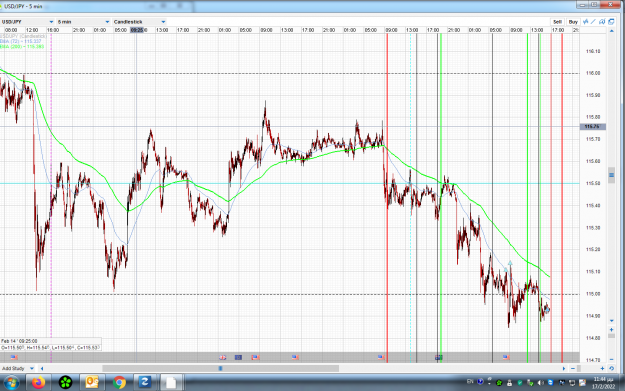The image size is (625, 391).
Task: Click the price axis scroll down arrow
Action: pyautogui.click(x=611, y=320)
